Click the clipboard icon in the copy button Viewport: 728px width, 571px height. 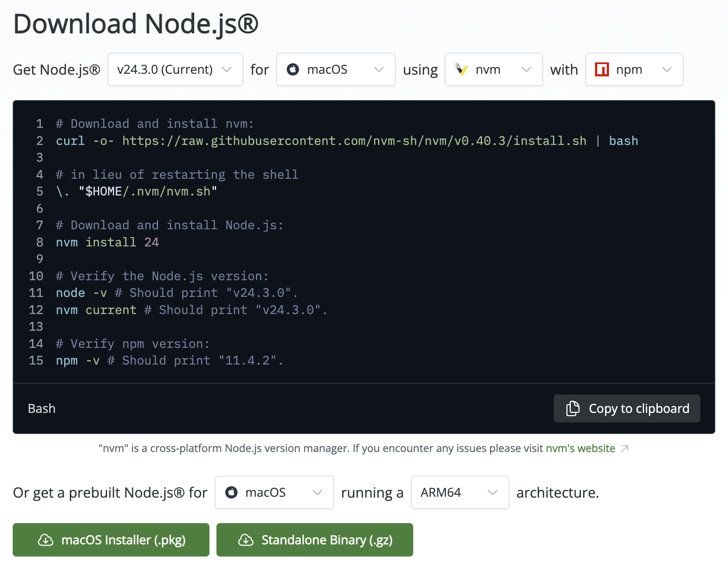point(573,408)
